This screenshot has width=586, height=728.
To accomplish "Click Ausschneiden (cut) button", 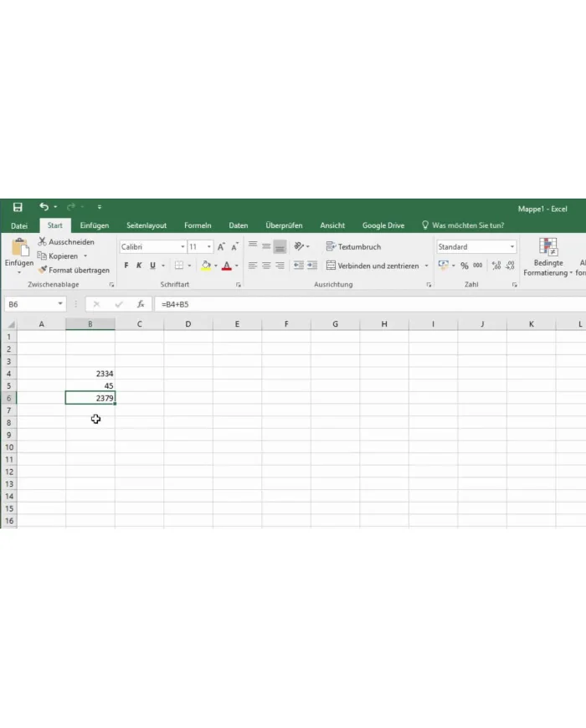I will [66, 242].
